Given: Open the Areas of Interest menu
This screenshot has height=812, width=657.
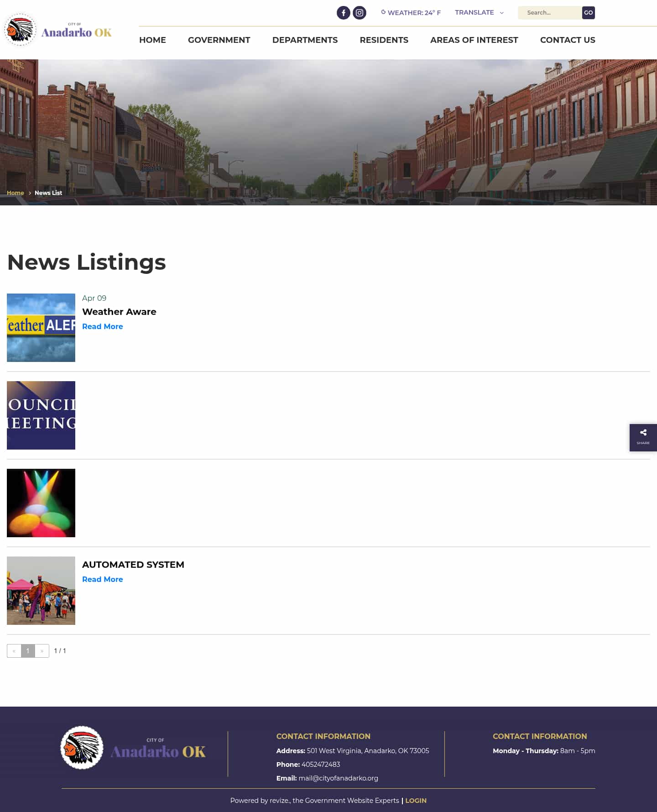Looking at the screenshot, I should tap(474, 40).
